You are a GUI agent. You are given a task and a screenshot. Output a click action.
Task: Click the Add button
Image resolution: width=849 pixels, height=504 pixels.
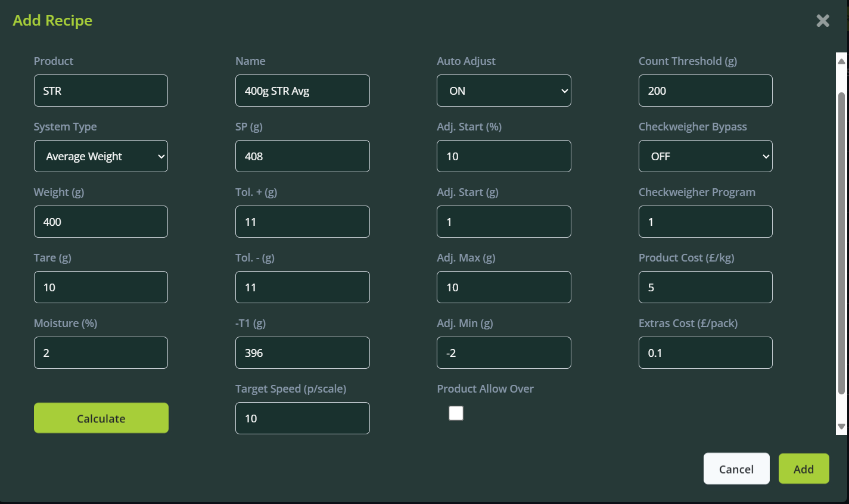click(x=803, y=469)
